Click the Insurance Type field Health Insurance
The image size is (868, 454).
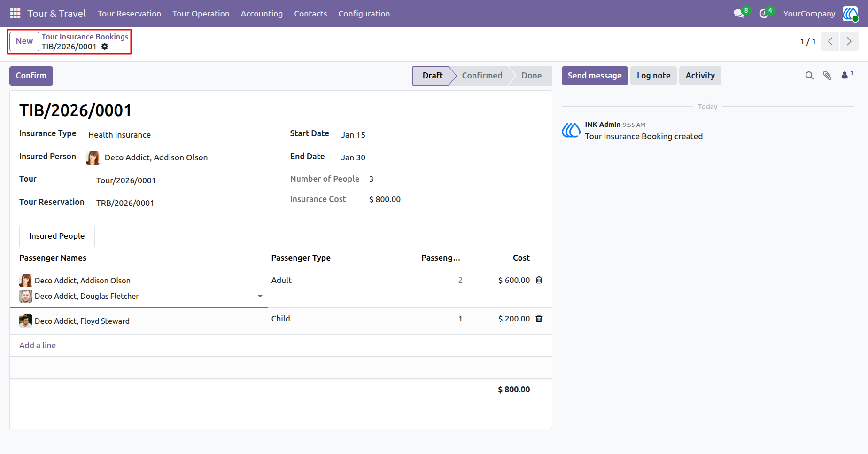[119, 135]
